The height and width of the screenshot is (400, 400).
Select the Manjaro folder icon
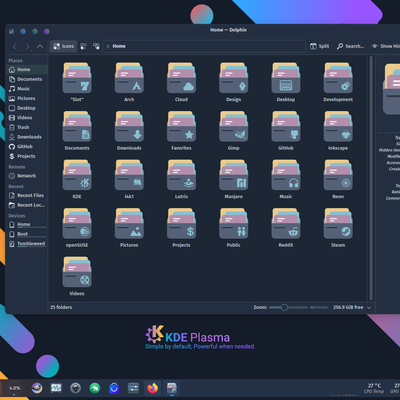pos(234,175)
